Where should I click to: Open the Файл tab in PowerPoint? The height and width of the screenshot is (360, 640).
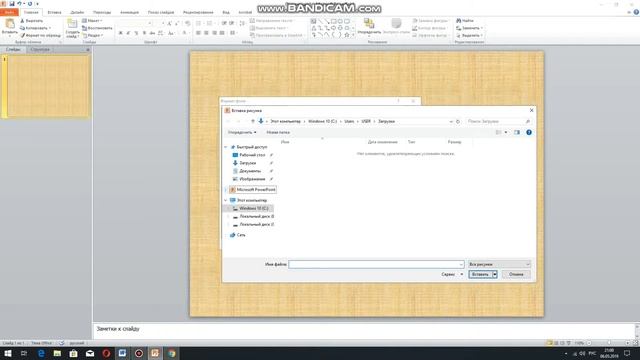pos(9,12)
